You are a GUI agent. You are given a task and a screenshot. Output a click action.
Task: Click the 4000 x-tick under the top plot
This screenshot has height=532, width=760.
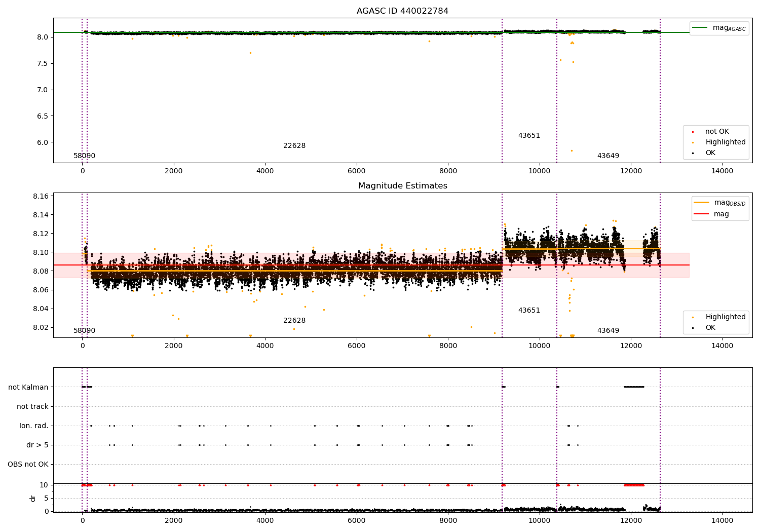265,172
